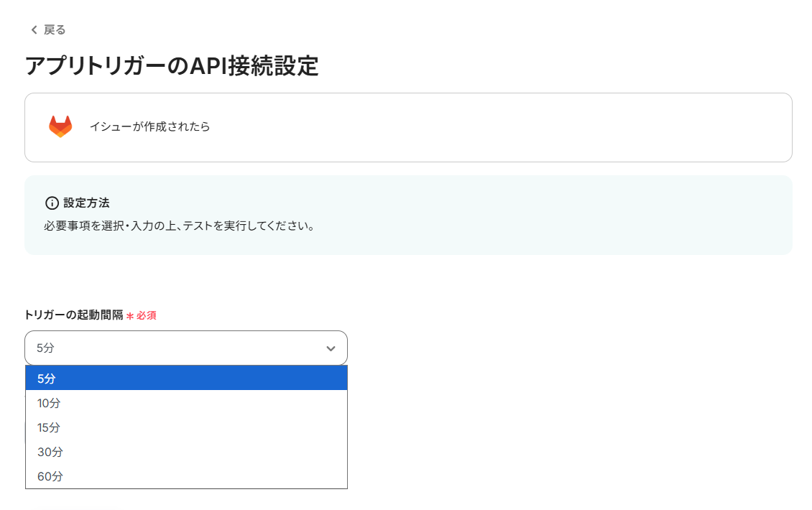Image resolution: width=812 pixels, height=510 pixels.
Task: Choose the 60分 interval option
Action: coord(50,476)
